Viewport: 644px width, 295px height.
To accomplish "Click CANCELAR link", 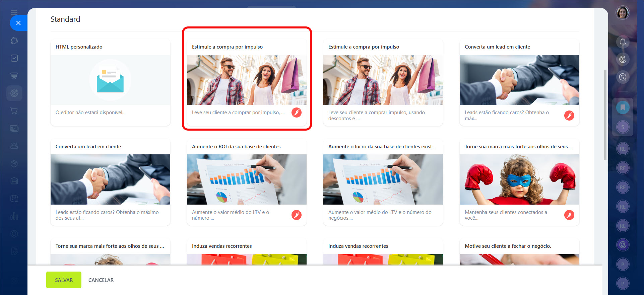I will pyautogui.click(x=101, y=280).
